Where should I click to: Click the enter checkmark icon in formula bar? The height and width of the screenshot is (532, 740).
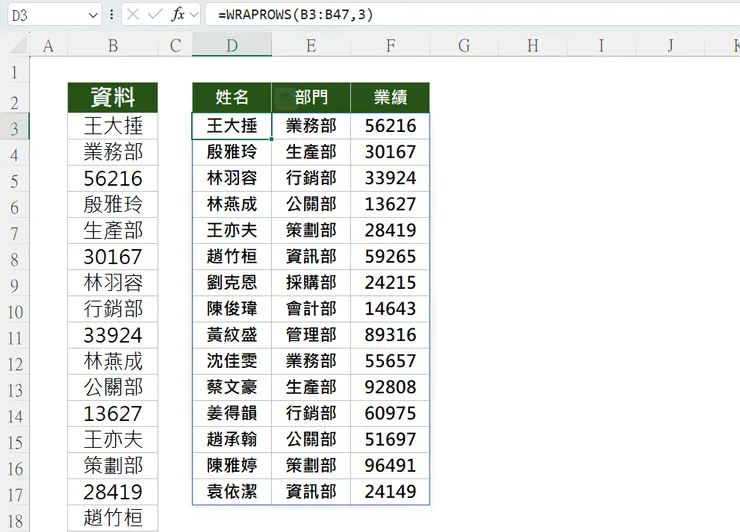pyautogui.click(x=155, y=15)
